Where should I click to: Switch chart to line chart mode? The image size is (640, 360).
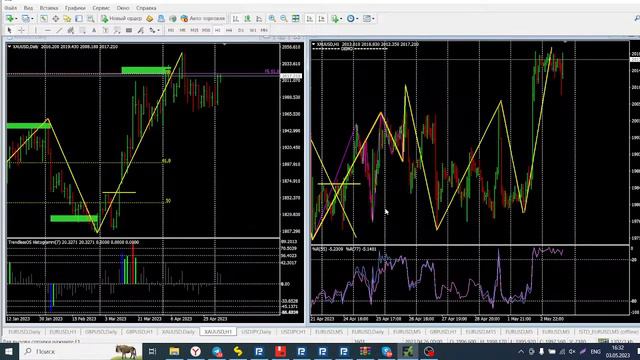pos(259,18)
